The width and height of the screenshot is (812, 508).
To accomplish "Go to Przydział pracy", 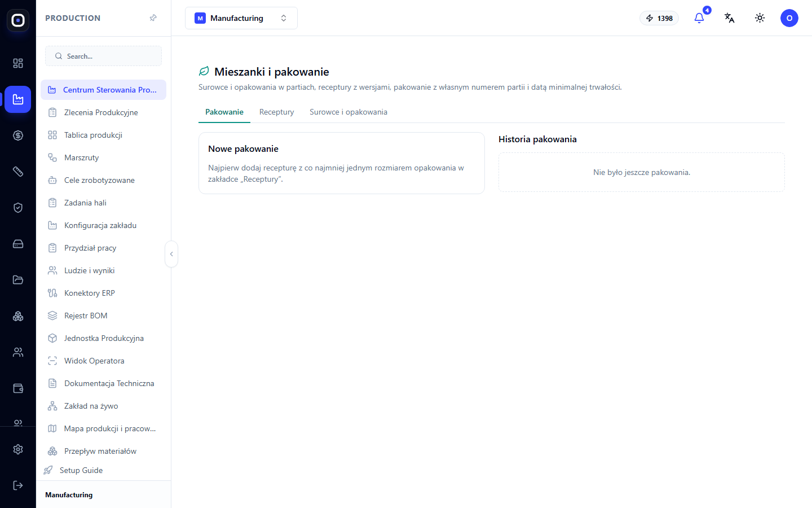I will 104,248.
